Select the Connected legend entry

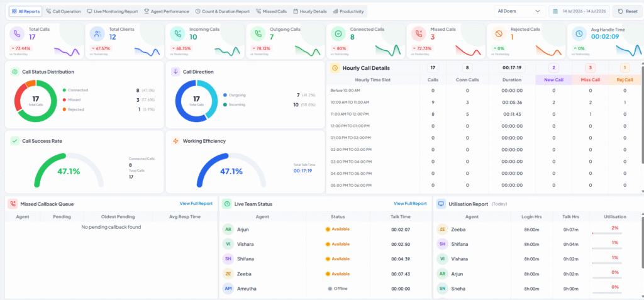tap(75, 90)
